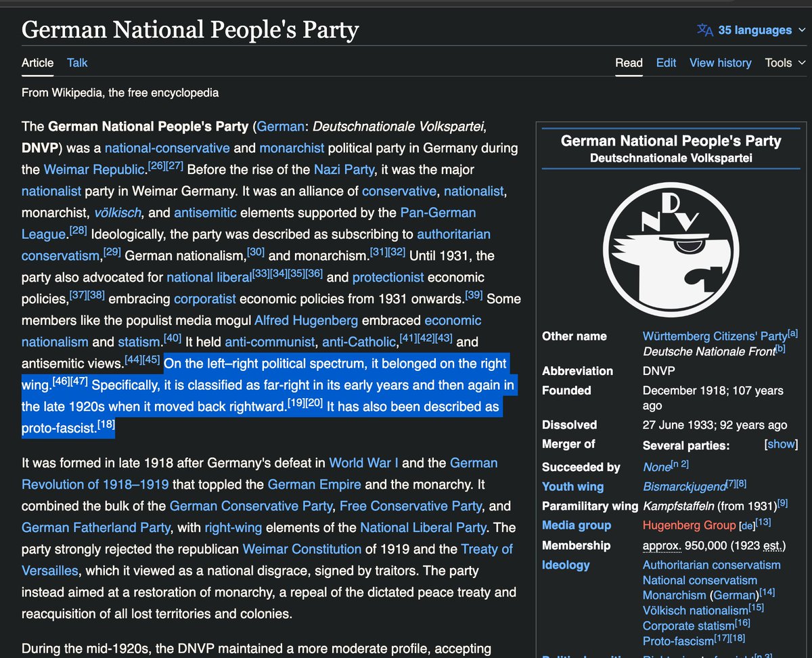Open the German Fatherland Party link
This screenshot has height=658, width=812.
point(97,527)
